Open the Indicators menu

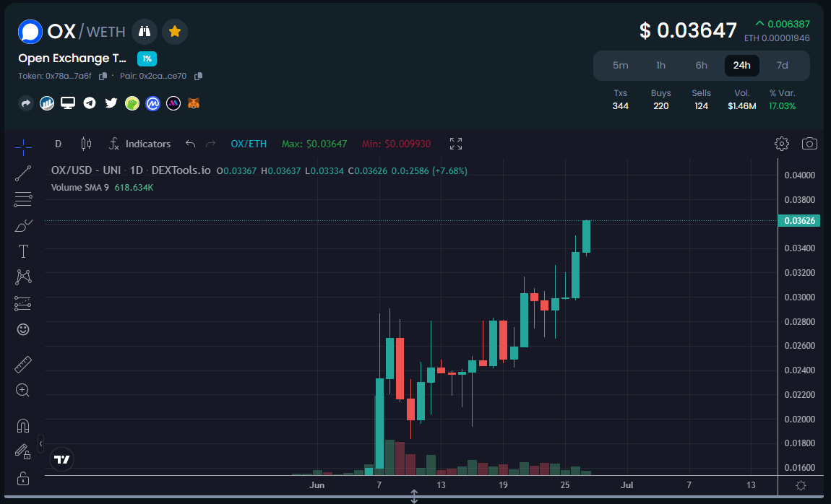(x=139, y=144)
